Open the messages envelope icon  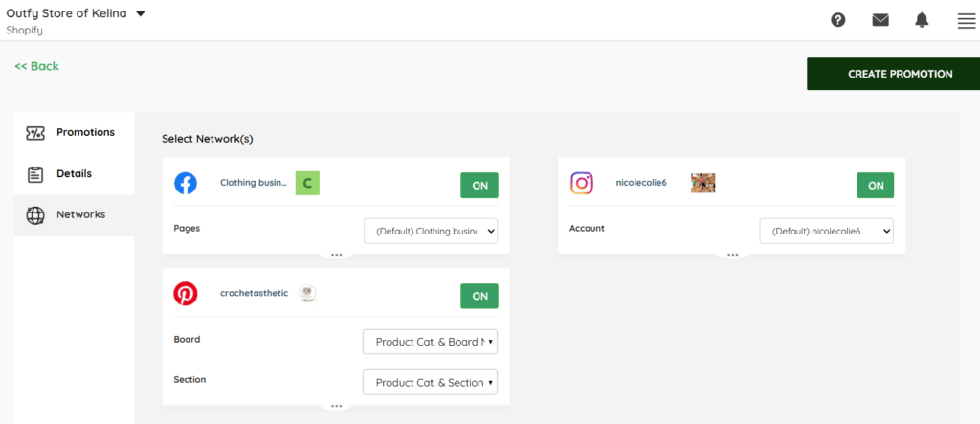880,20
